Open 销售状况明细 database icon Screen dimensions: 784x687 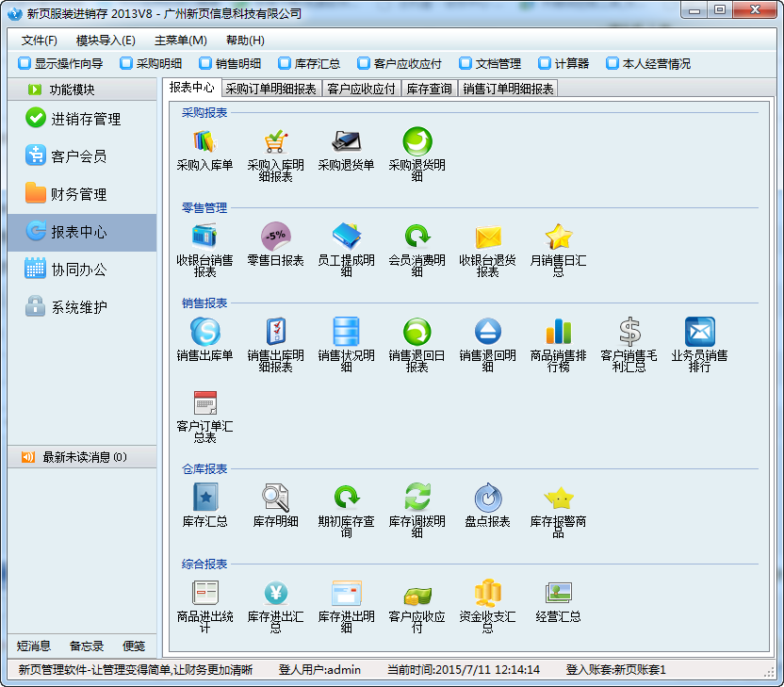(x=346, y=332)
